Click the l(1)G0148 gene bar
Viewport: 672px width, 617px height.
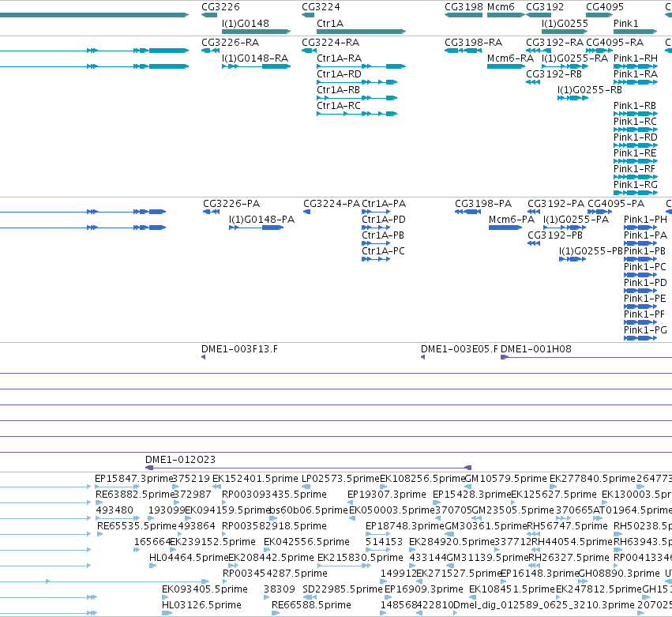[x=257, y=32]
